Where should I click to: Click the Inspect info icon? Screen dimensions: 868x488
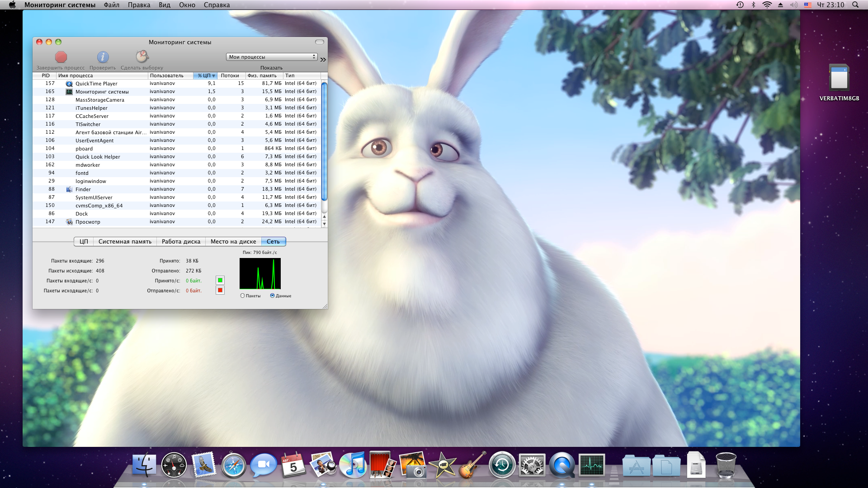click(103, 57)
